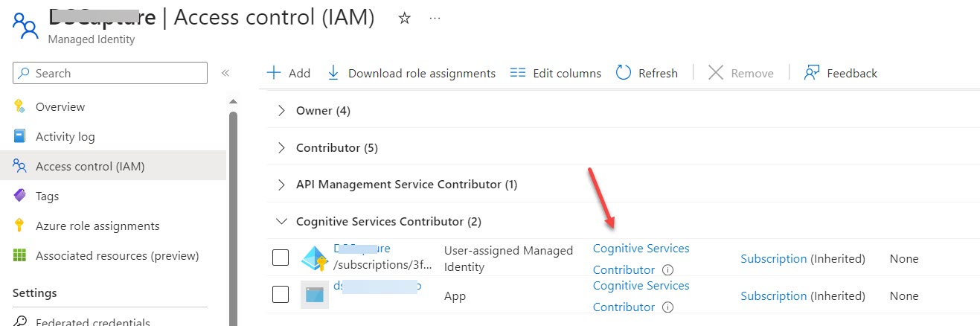Click the '/subscriptions/3f...' path text
Viewport: 980px width, 326px height.
(382, 265)
